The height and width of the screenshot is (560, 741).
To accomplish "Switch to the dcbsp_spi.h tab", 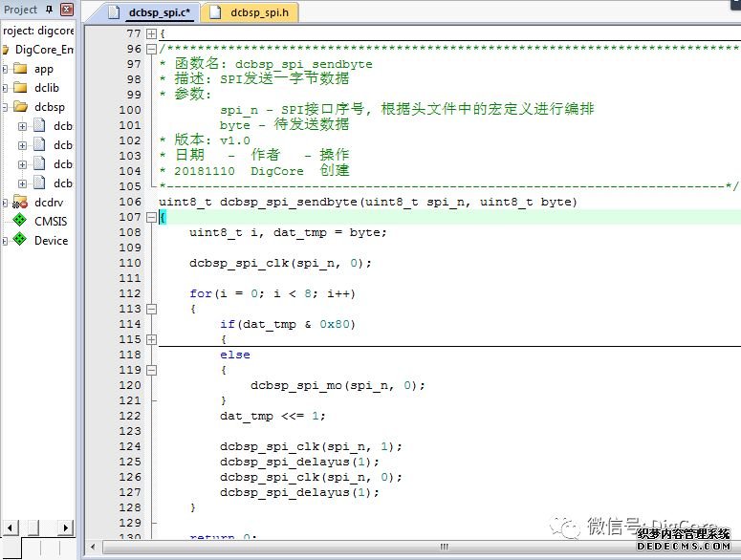I will [262, 13].
